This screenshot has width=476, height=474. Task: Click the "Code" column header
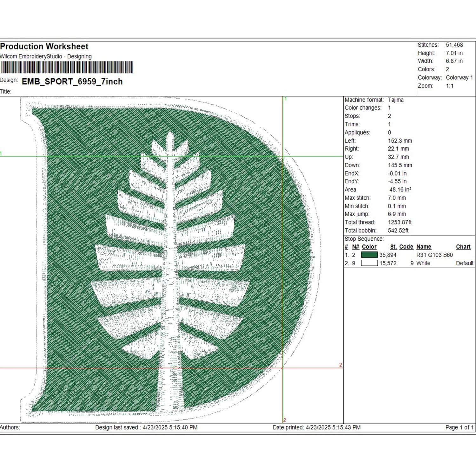point(406,247)
